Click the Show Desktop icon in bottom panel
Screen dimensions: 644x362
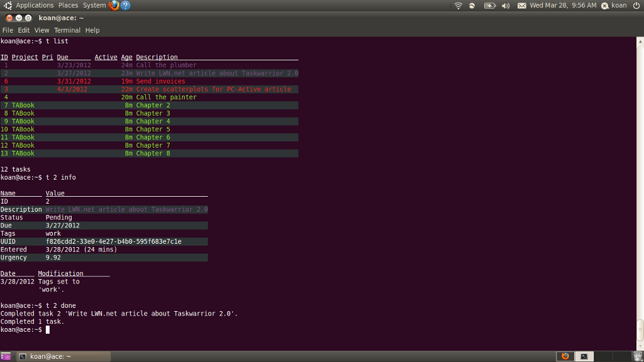click(x=5, y=356)
